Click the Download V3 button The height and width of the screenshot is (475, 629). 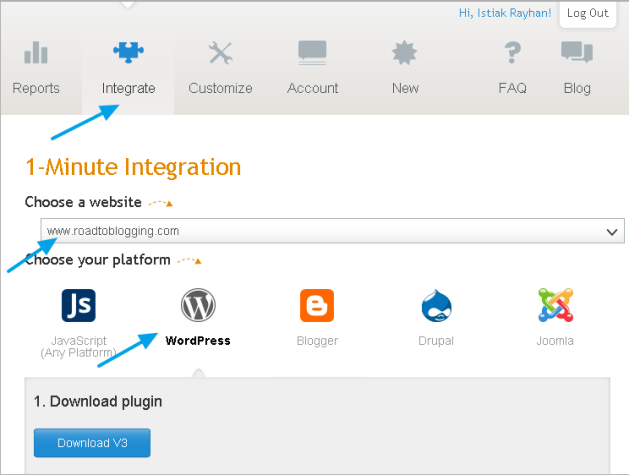coord(92,443)
